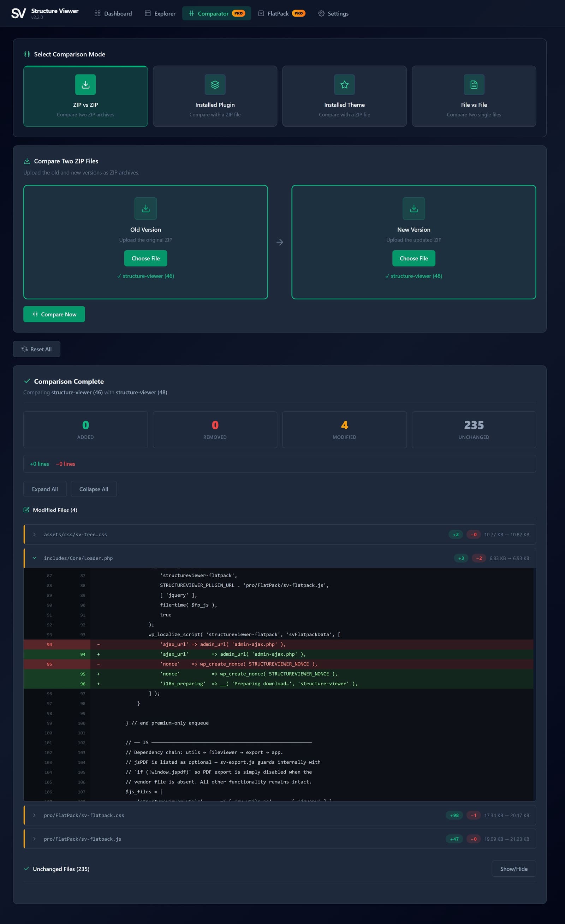The image size is (565, 924).
Task: Click the +47 badge on sv-flatpack.js
Action: pyautogui.click(x=454, y=839)
